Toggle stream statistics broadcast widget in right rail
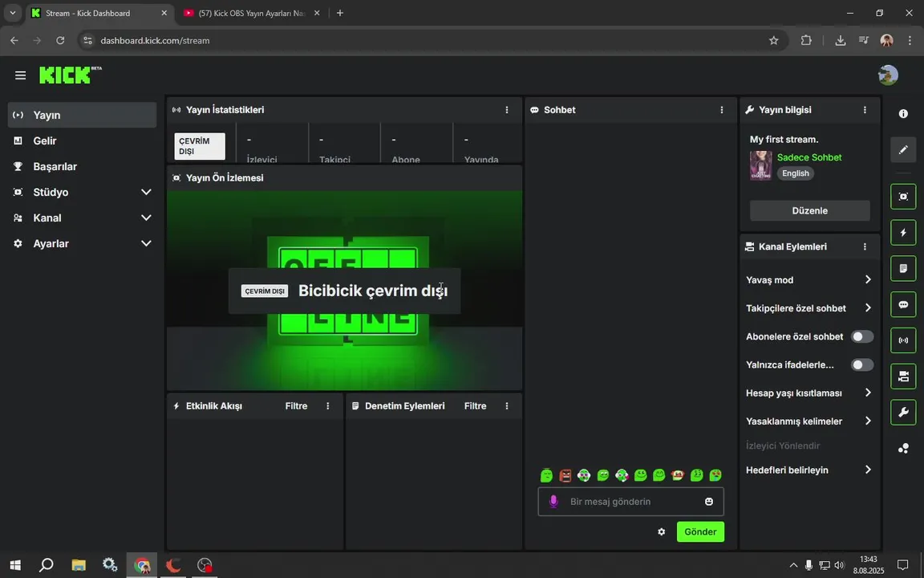Image resolution: width=924 pixels, height=578 pixels. [903, 340]
